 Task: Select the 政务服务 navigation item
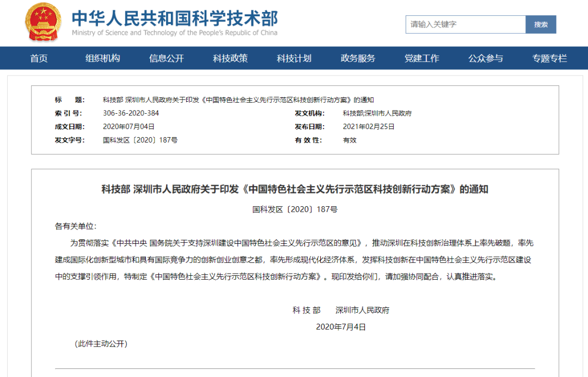(x=358, y=58)
